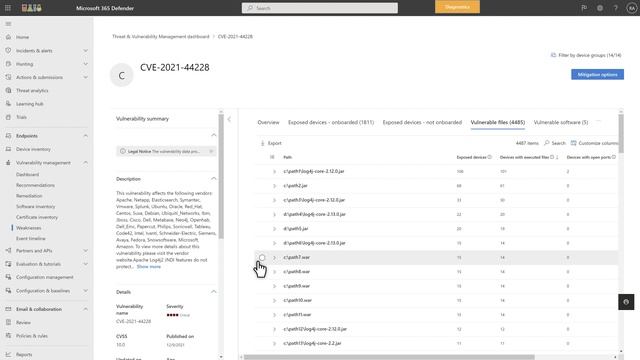Open help question mark icon
Viewport: 640px width, 360px height.
click(x=616, y=8)
